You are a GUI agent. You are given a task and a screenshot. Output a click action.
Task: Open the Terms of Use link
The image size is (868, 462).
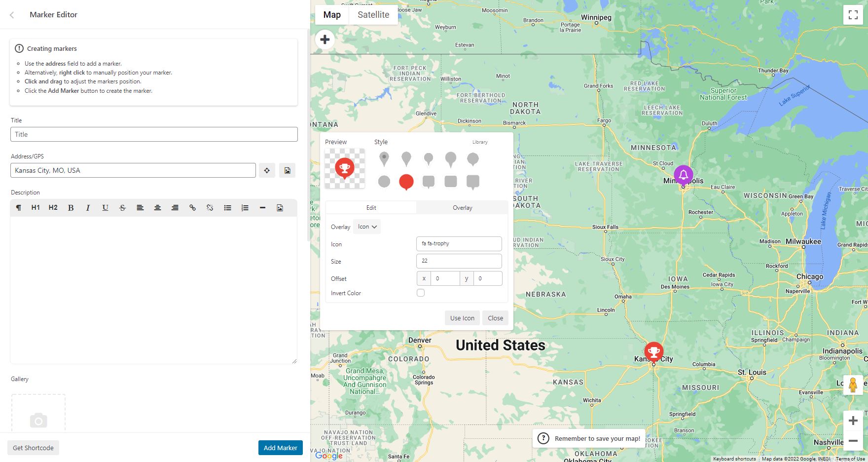pos(850,459)
